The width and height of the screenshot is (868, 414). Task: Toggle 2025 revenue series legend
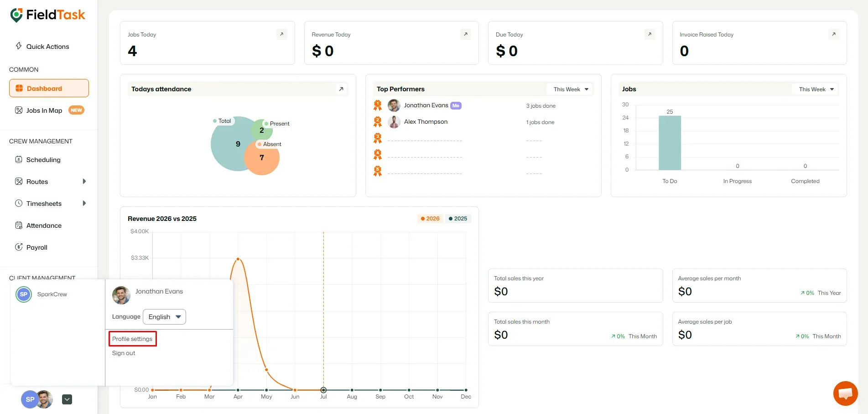458,219
